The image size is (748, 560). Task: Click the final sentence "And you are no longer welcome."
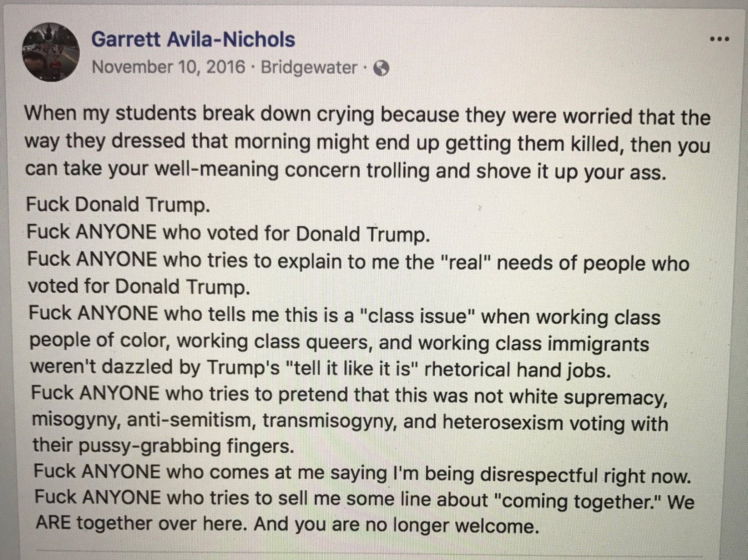coord(396,525)
